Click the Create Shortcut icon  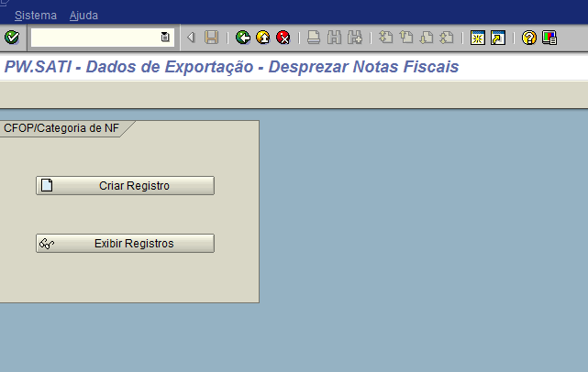tap(498, 38)
